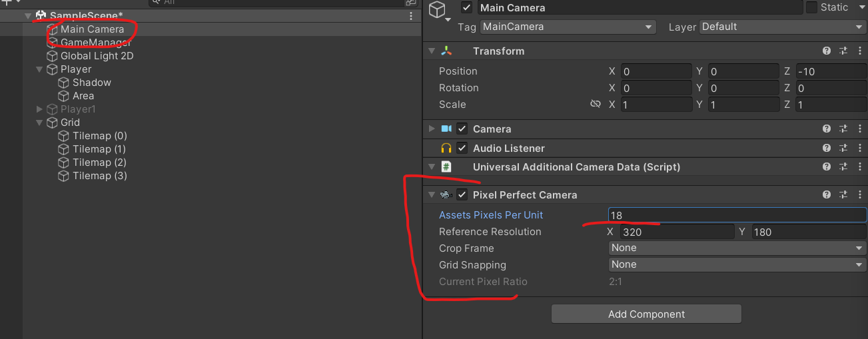
Task: Click the Add Component button
Action: click(x=646, y=314)
